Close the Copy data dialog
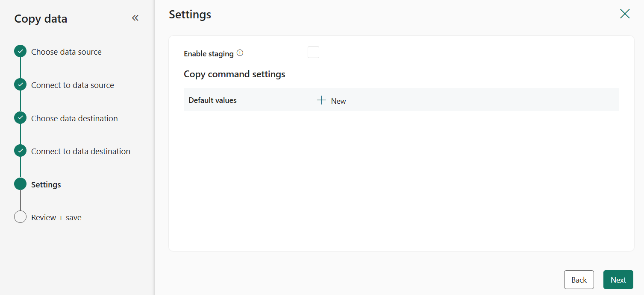The height and width of the screenshot is (295, 644). coord(624,14)
